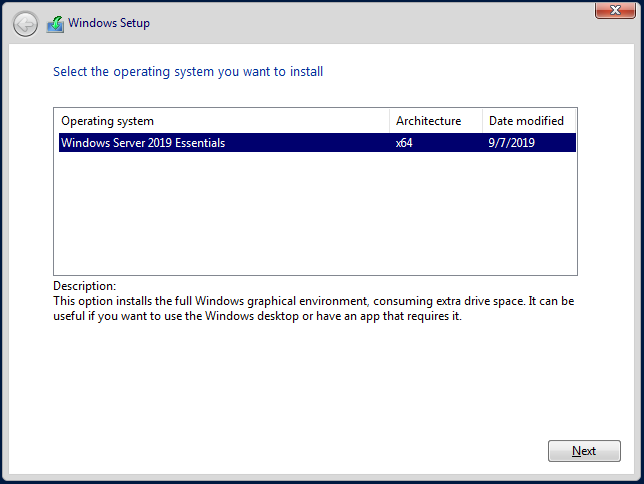This screenshot has height=484, width=644.
Task: Click the Architecture column header
Action: pyautogui.click(x=436, y=121)
